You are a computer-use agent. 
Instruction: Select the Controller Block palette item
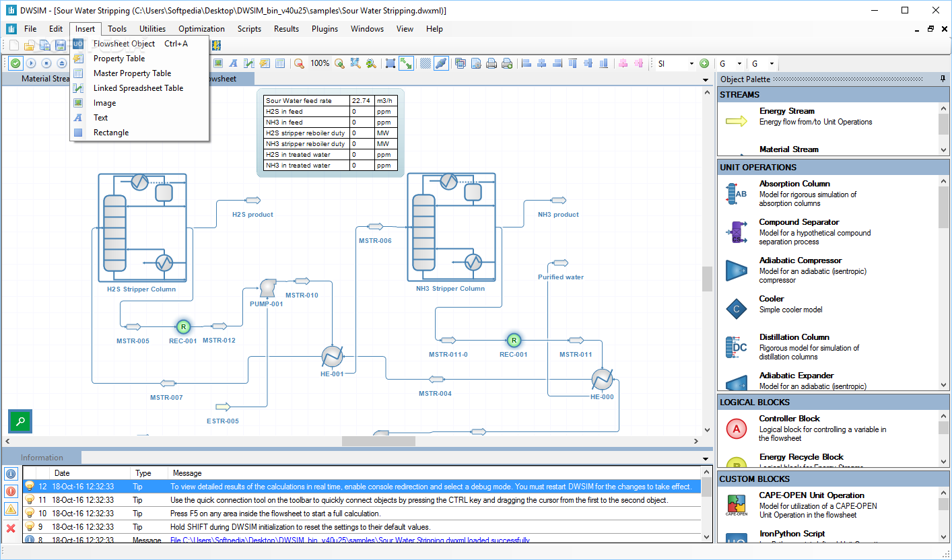[x=827, y=428]
